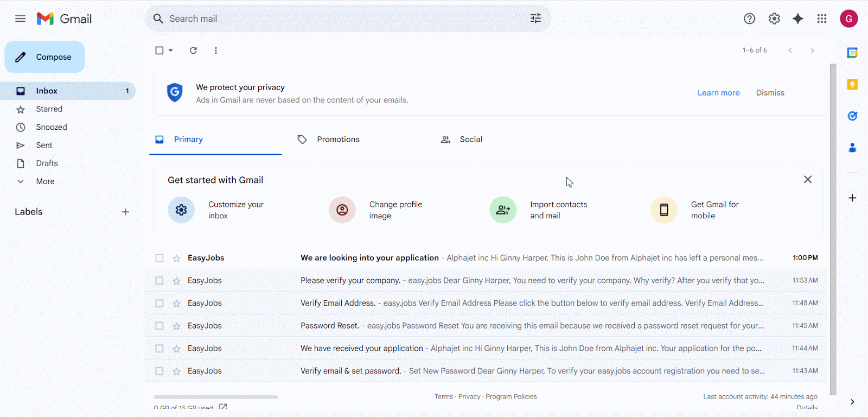Click the Gmail logo
This screenshot has width=868, height=417.
point(64,18)
